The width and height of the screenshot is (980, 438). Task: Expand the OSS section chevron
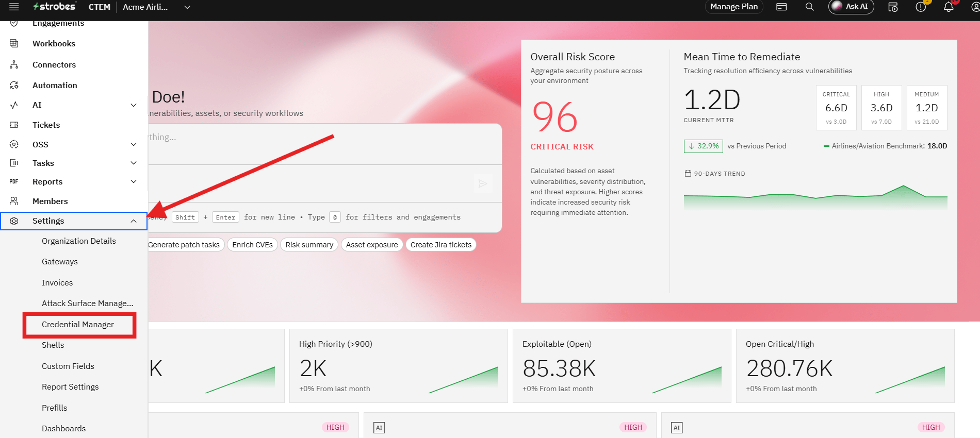134,144
